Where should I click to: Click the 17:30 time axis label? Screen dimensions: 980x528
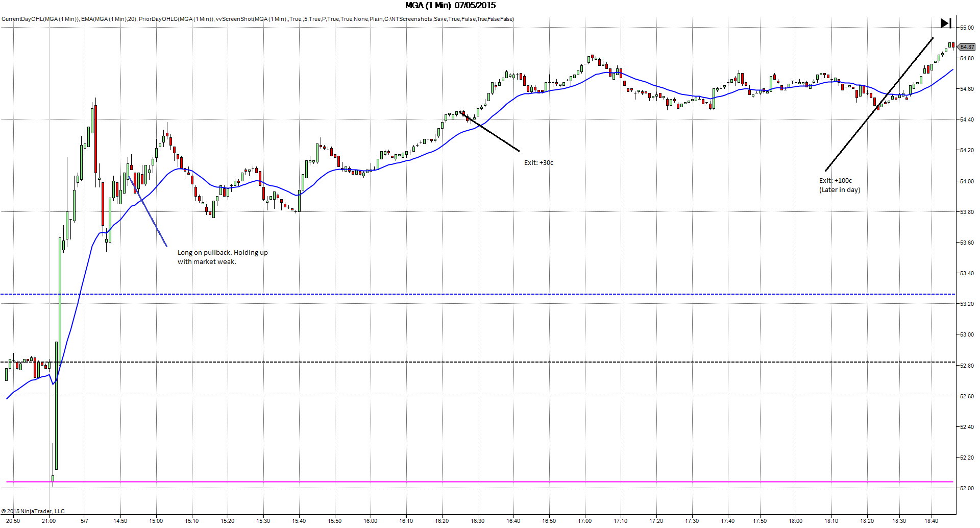coord(692,521)
